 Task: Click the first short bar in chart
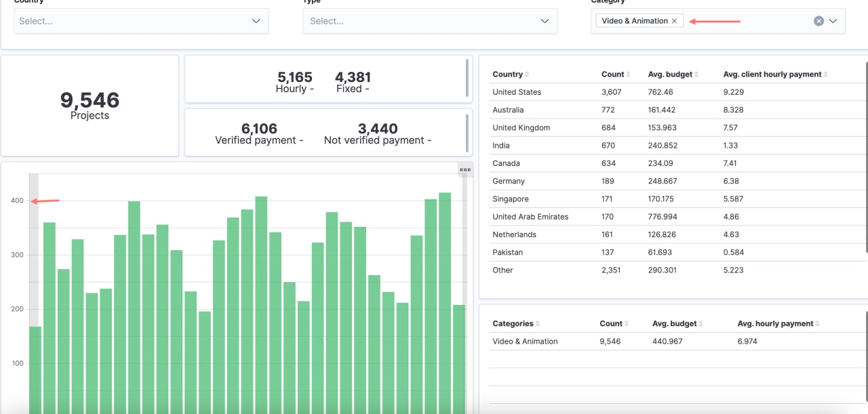click(x=35, y=369)
